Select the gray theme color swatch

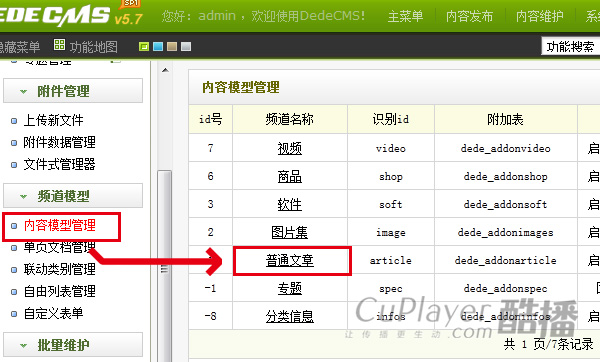[x=186, y=47]
